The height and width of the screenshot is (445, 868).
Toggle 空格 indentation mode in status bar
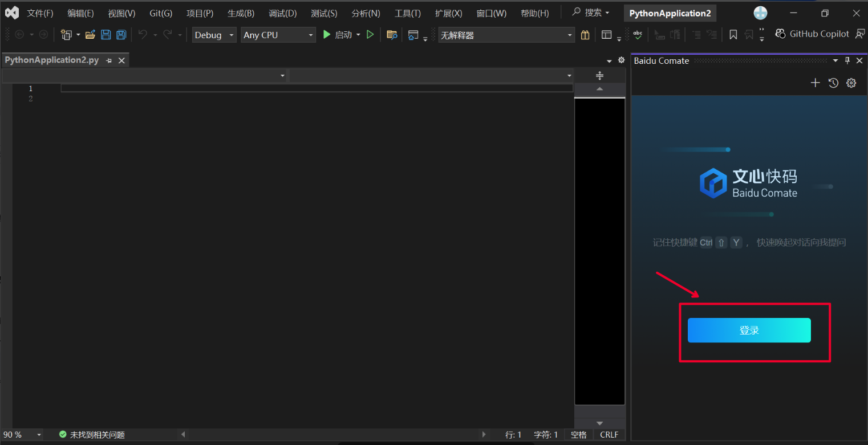(x=578, y=435)
